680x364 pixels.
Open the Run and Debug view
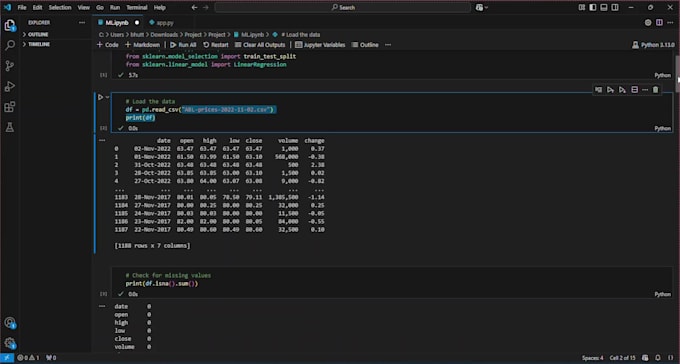point(10,86)
